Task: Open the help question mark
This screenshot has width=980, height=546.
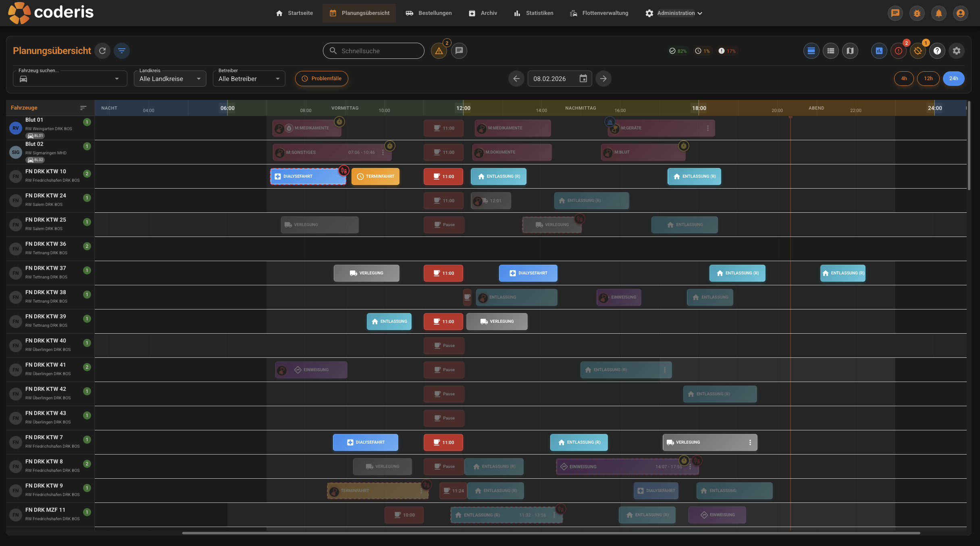Action: tap(937, 51)
